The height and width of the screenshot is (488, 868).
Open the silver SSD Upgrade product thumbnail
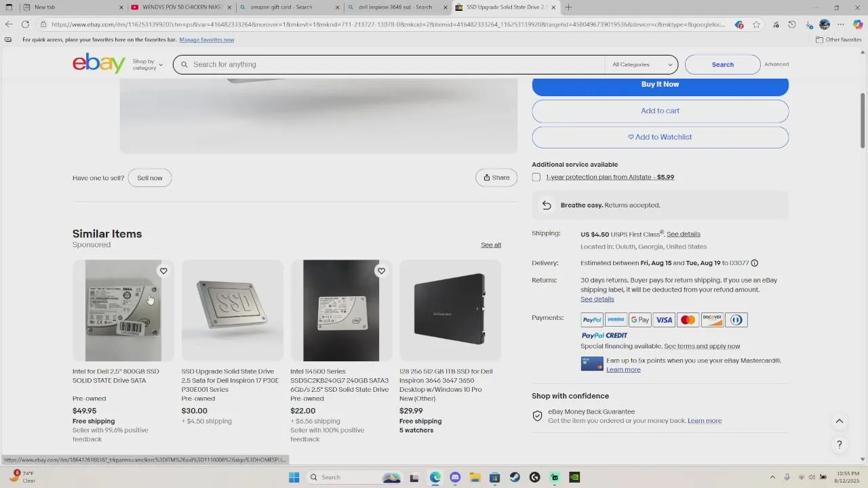coord(233,310)
